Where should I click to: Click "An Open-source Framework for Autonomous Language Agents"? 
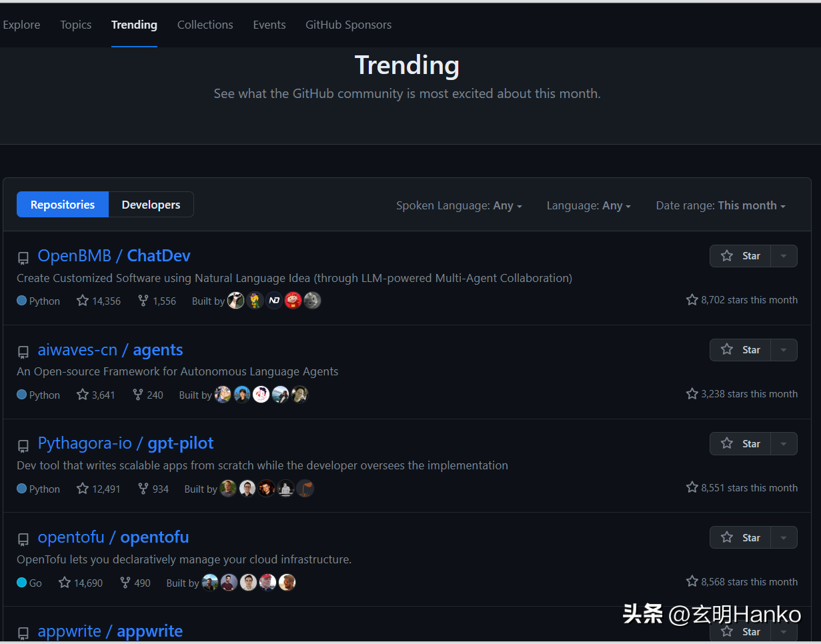click(x=177, y=372)
